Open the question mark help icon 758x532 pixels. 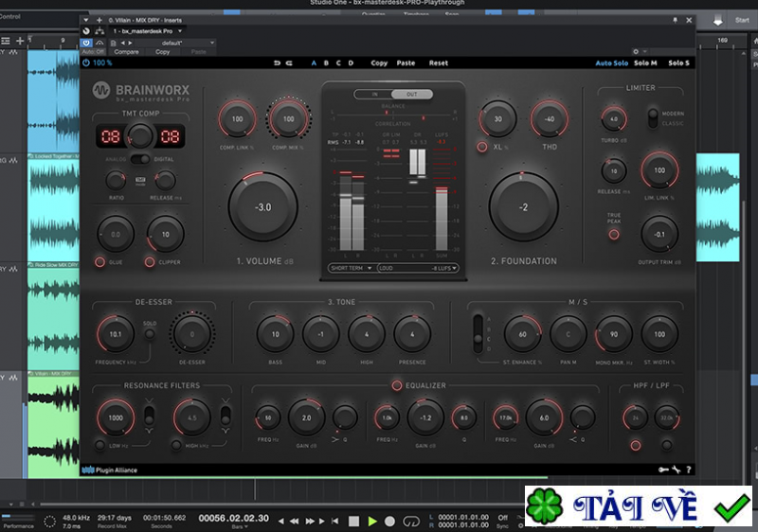[x=689, y=470]
